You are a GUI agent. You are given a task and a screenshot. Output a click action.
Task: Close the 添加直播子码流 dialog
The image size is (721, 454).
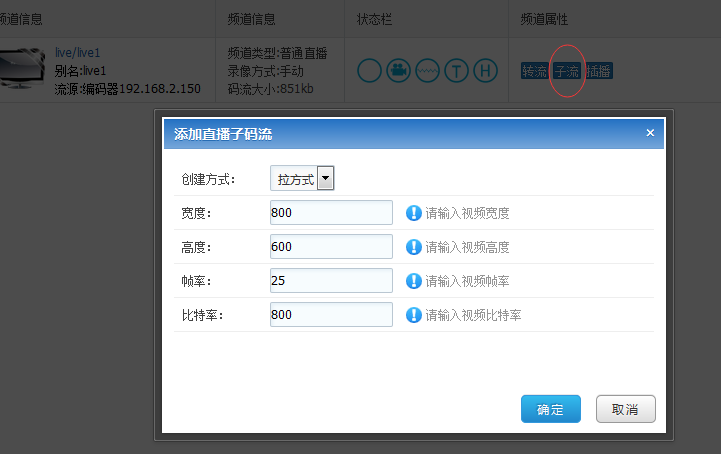pyautogui.click(x=650, y=133)
